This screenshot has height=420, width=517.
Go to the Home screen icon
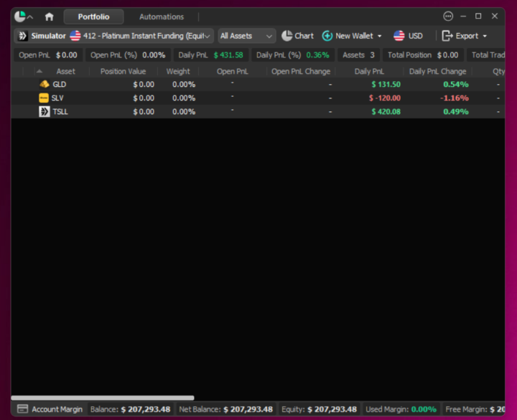pyautogui.click(x=49, y=17)
